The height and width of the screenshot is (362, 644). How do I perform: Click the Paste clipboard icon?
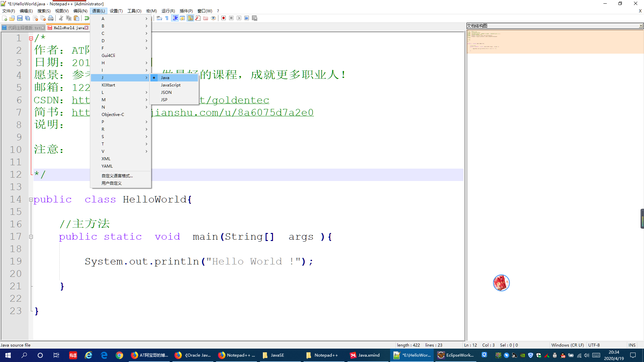coord(76,18)
